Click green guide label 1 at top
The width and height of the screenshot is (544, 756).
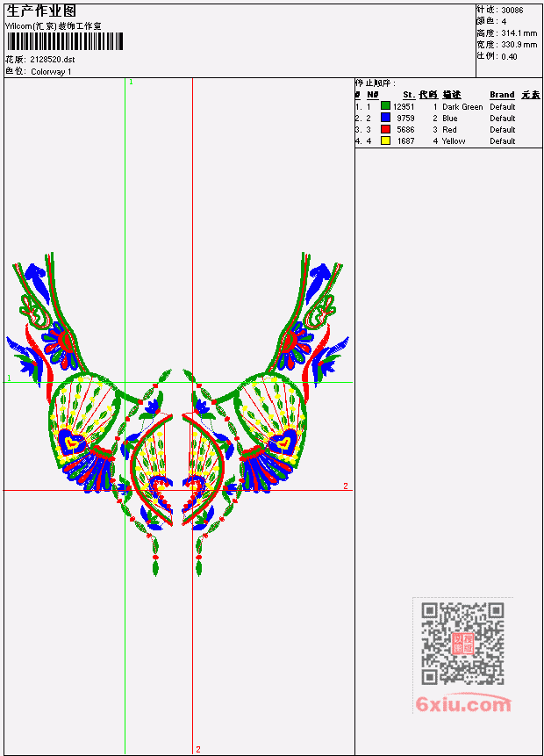pos(131,82)
